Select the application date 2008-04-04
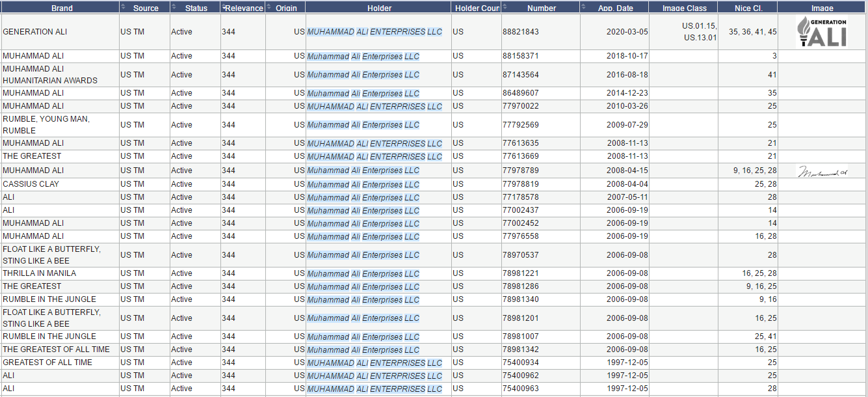This screenshot has width=868, height=397. 627,184
